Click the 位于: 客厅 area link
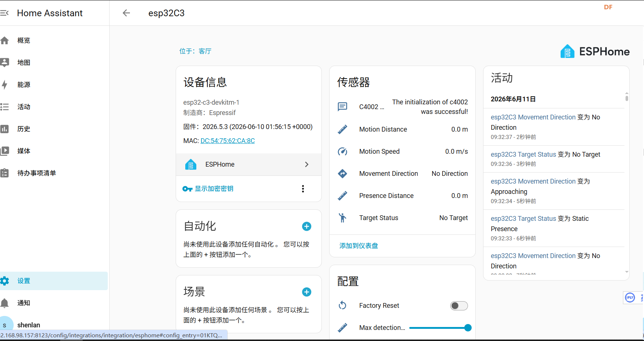Screen dimensions: 644x341 [195, 51]
